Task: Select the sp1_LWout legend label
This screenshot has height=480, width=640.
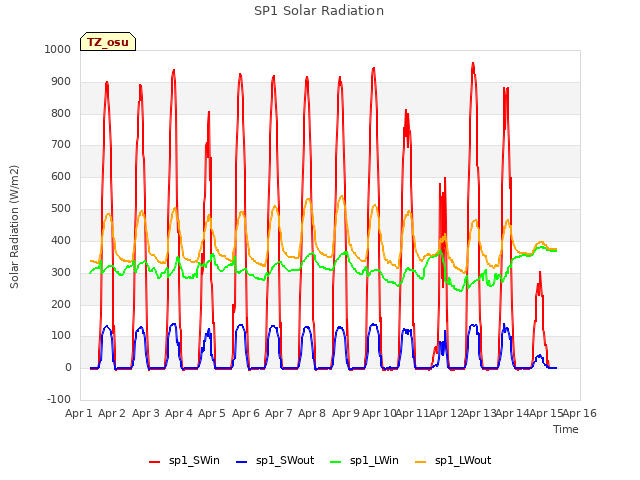Action: click(463, 461)
